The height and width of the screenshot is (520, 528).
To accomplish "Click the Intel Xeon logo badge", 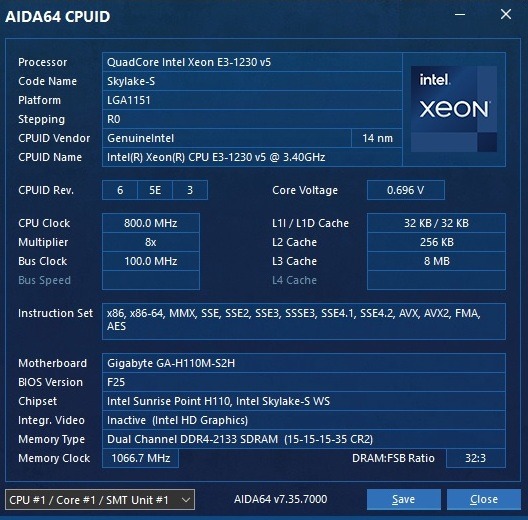I will [x=454, y=109].
